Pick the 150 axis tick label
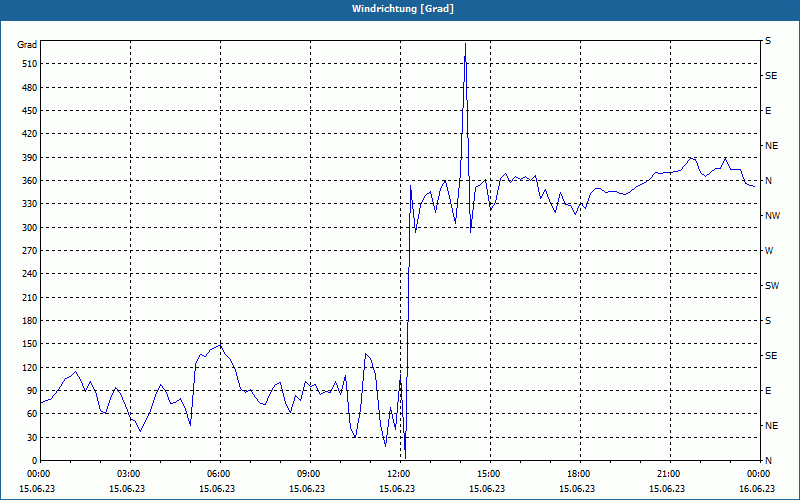Screen dimensions: 800x500 tap(30, 344)
